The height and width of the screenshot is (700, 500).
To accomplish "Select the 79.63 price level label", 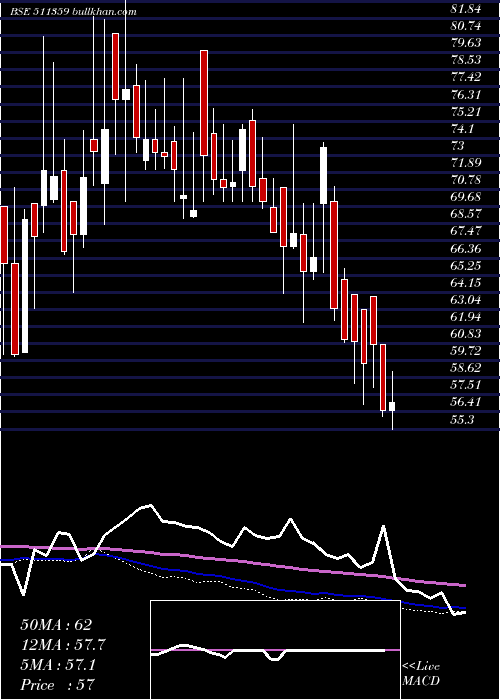I will pyautogui.click(x=466, y=43).
